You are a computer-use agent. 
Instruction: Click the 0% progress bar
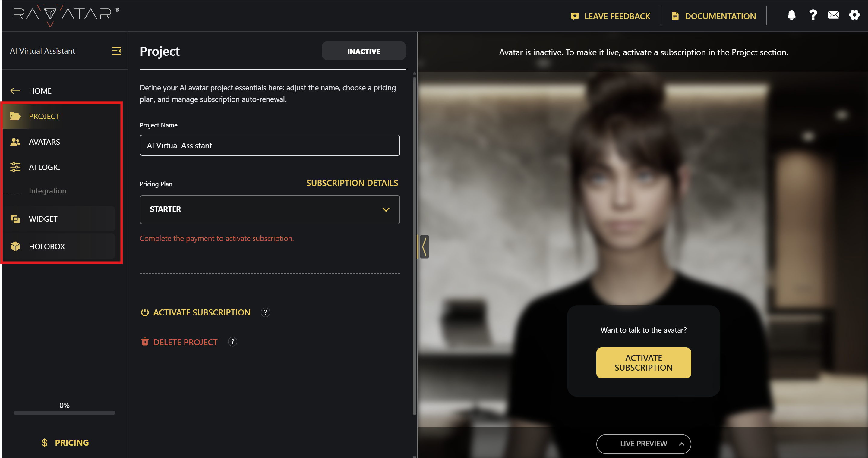[x=64, y=413]
